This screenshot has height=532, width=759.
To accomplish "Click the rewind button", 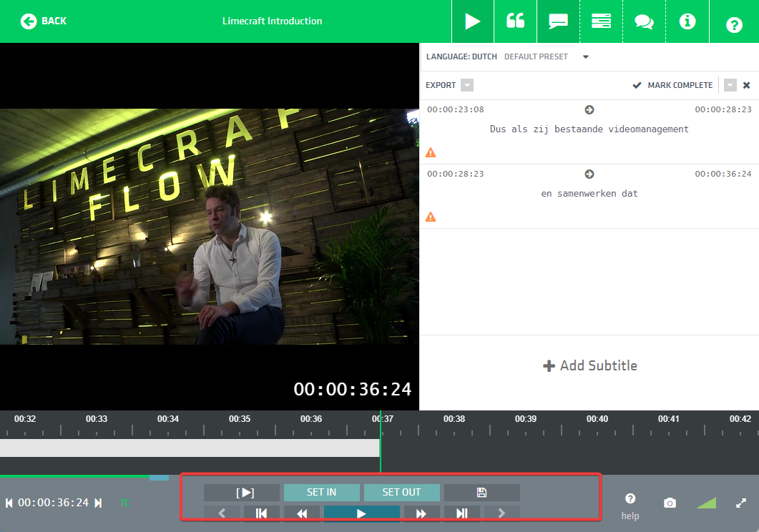I will [302, 513].
